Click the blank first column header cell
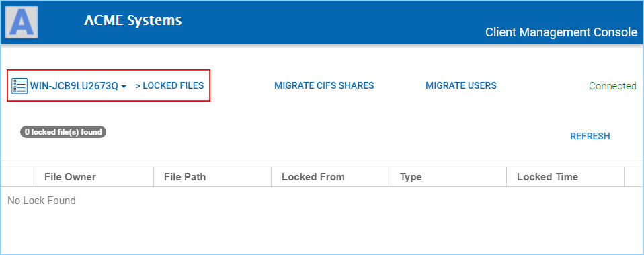Viewport: 644px width, 255px height. 17,177
